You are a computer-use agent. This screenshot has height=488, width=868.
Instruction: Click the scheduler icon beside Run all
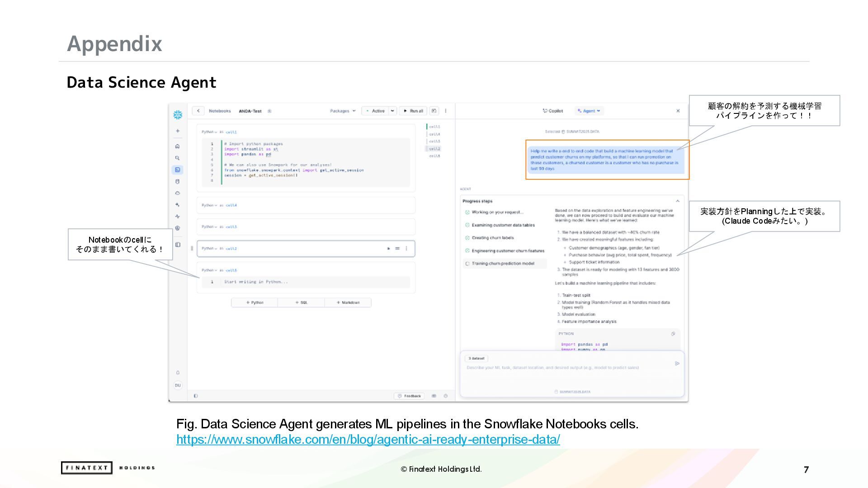coord(434,111)
